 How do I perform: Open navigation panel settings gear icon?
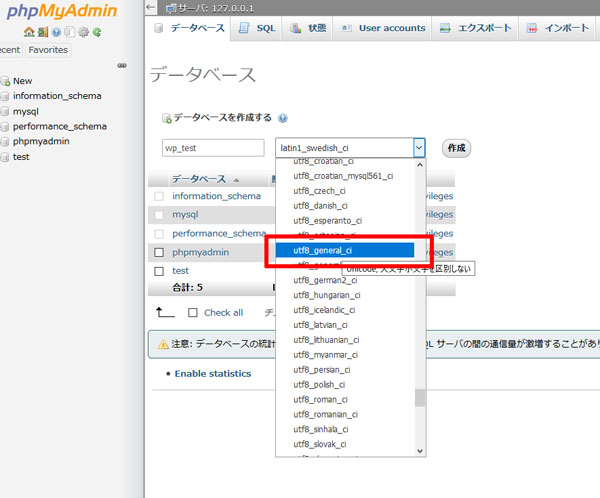(83, 32)
